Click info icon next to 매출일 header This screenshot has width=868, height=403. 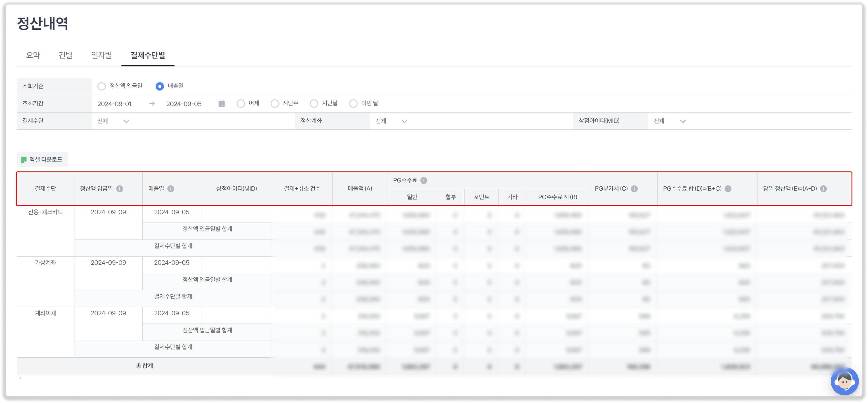coord(171,189)
